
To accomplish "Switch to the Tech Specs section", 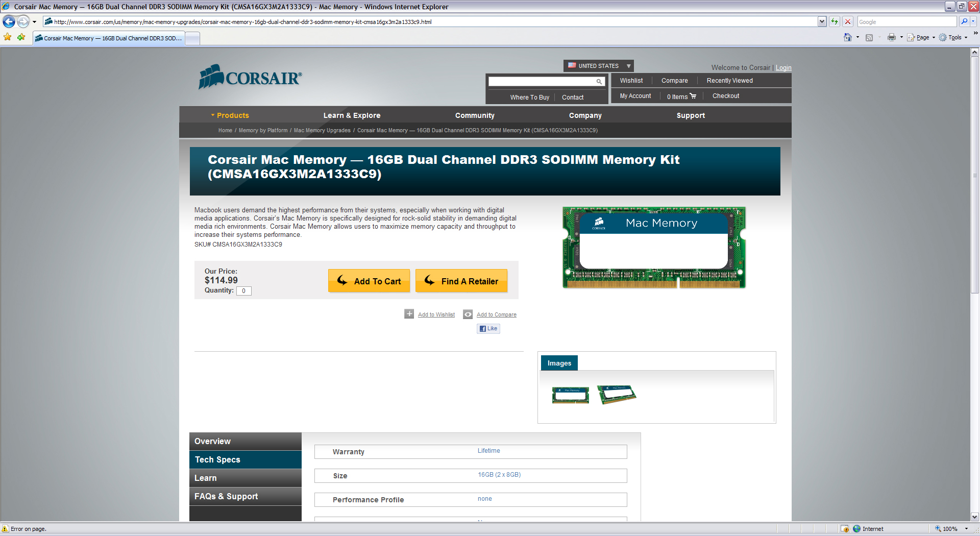I will tap(246, 460).
